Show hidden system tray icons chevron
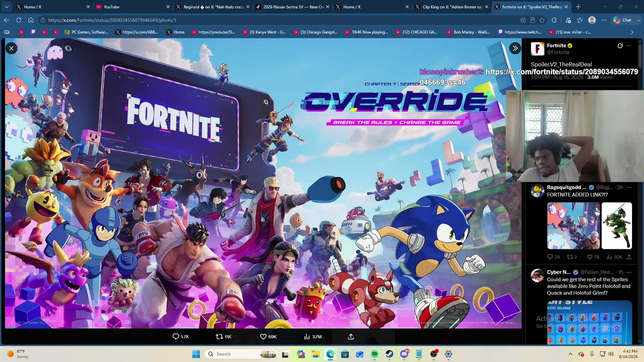 point(570,354)
